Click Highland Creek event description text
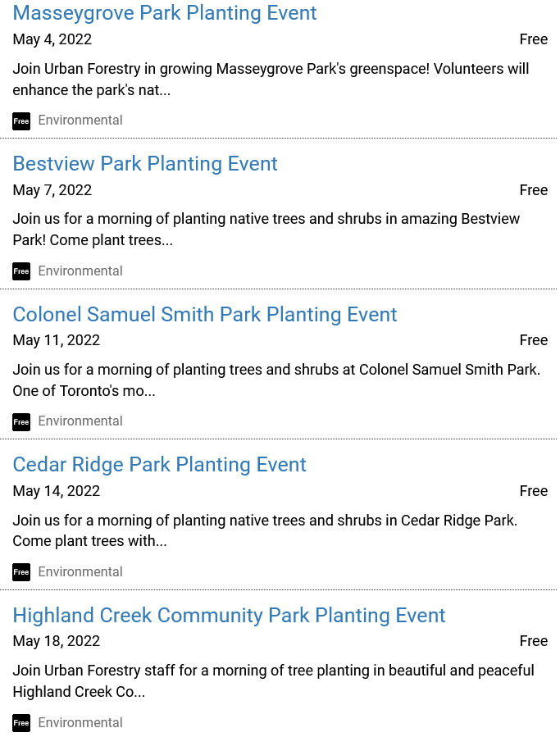 coord(273,681)
